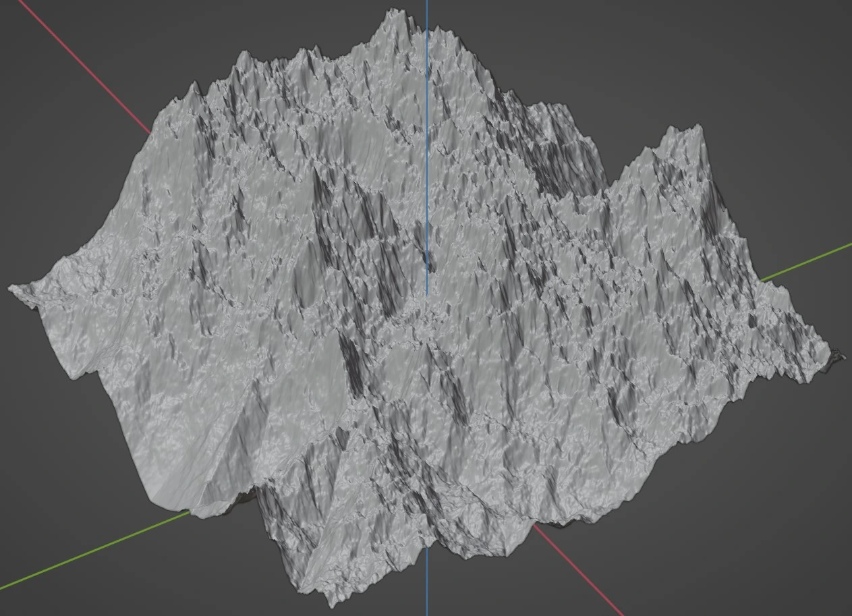
Task: Click the green Y axis line right of the terrain
Action: coord(810,260)
